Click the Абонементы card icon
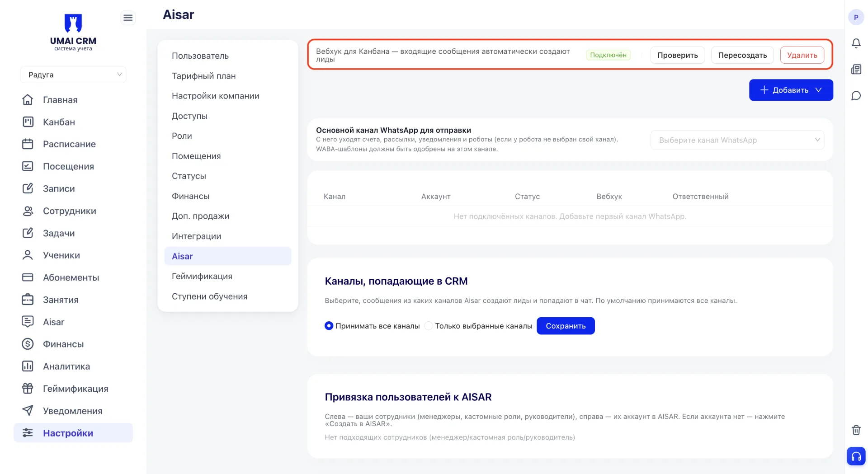 28,277
